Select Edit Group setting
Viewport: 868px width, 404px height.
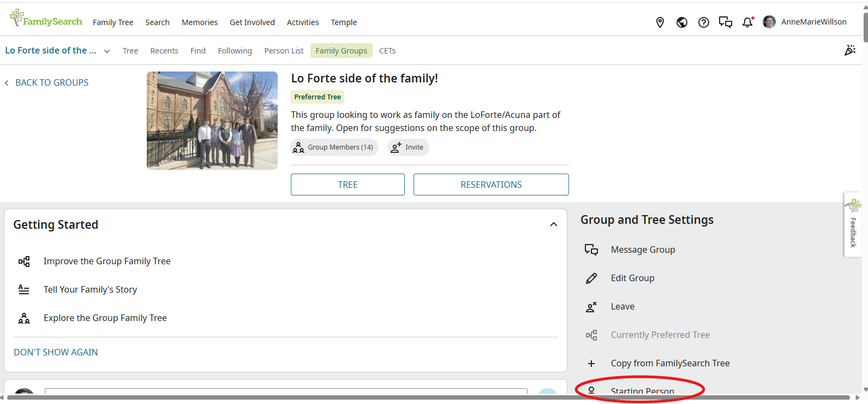[x=633, y=278]
